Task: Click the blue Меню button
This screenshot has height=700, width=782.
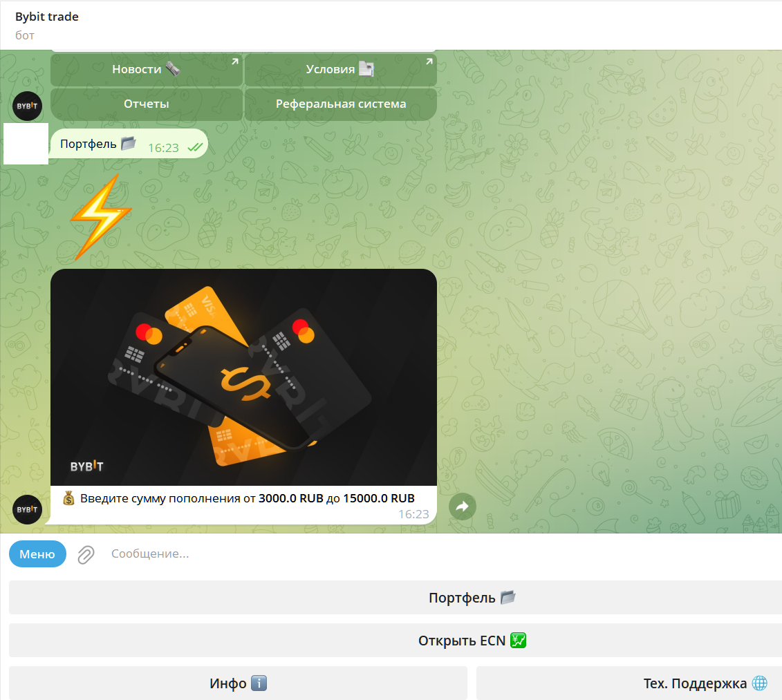Action: coord(37,554)
